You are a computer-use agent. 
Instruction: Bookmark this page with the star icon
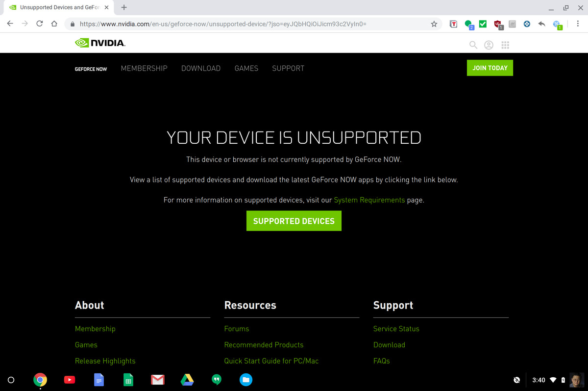[x=434, y=24]
